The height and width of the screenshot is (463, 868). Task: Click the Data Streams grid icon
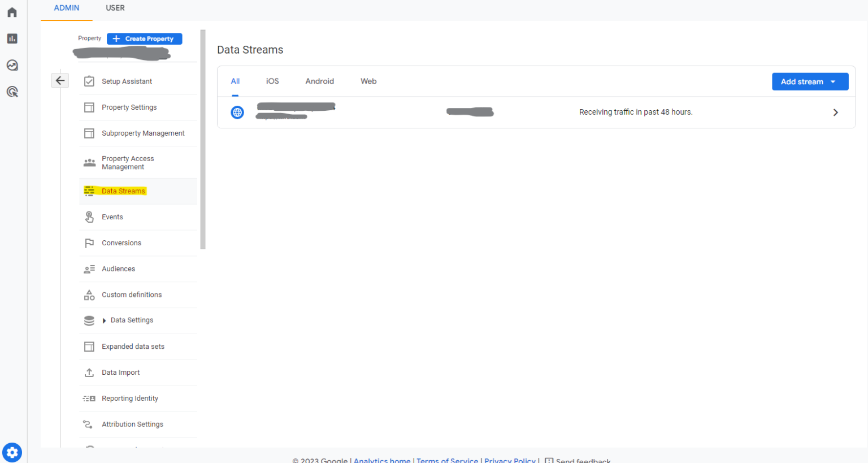(89, 191)
